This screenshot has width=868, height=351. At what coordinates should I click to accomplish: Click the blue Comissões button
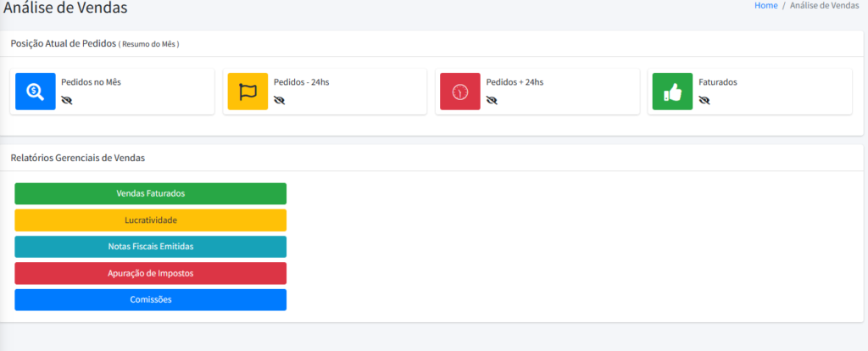[151, 299]
